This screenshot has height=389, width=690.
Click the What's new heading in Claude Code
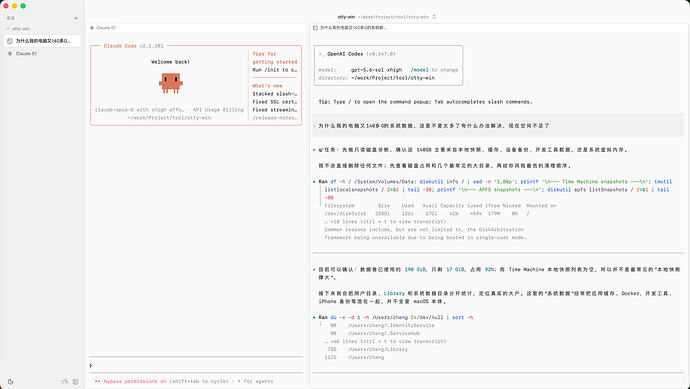[x=267, y=86]
